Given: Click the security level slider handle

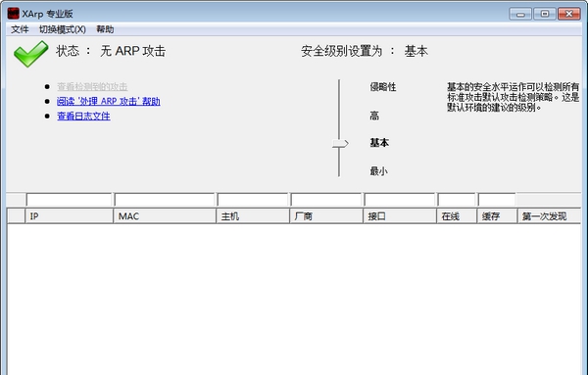Looking at the screenshot, I should (340, 144).
